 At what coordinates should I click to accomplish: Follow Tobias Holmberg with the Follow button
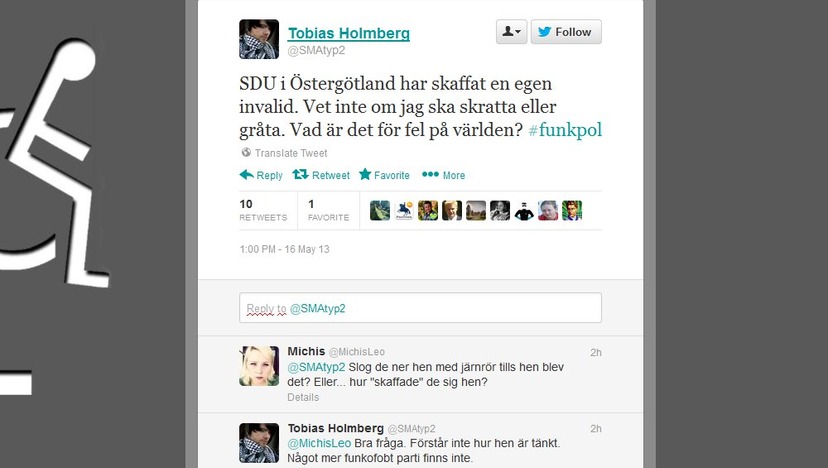tap(566, 32)
